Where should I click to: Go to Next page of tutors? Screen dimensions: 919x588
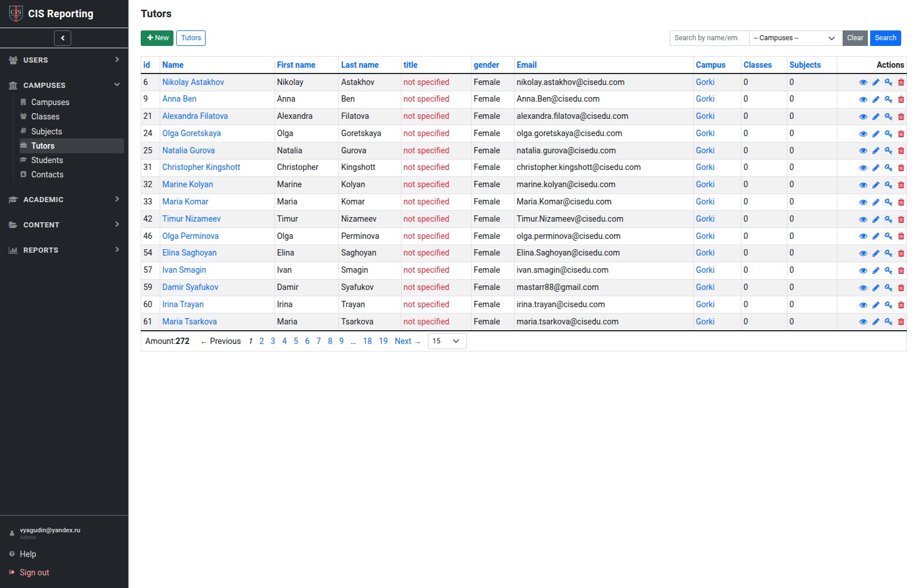point(407,341)
